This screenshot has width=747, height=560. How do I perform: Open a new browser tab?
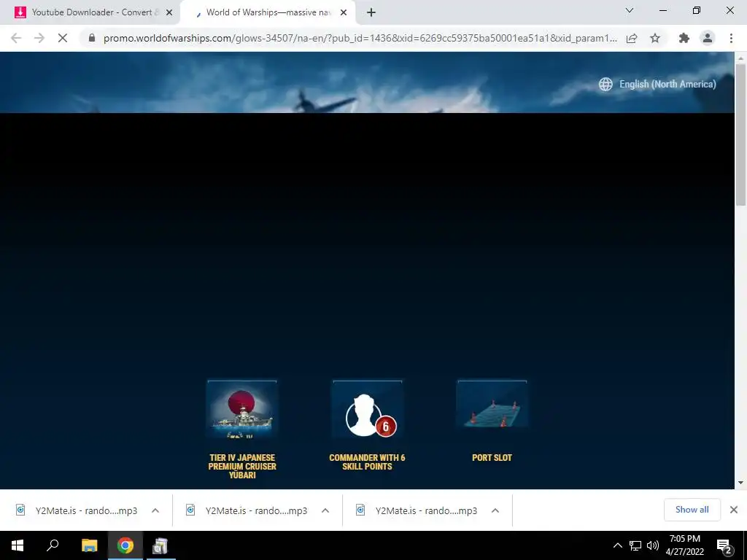tap(371, 12)
